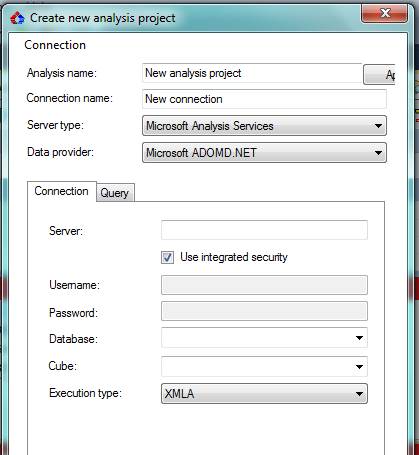Click the Cube field arrow icon
Viewport: 419px width, 455px height.
pos(359,367)
